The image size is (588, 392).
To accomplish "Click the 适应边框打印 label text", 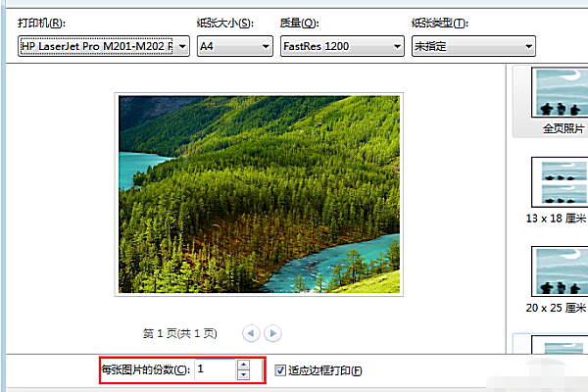I will pyautogui.click(x=325, y=370).
